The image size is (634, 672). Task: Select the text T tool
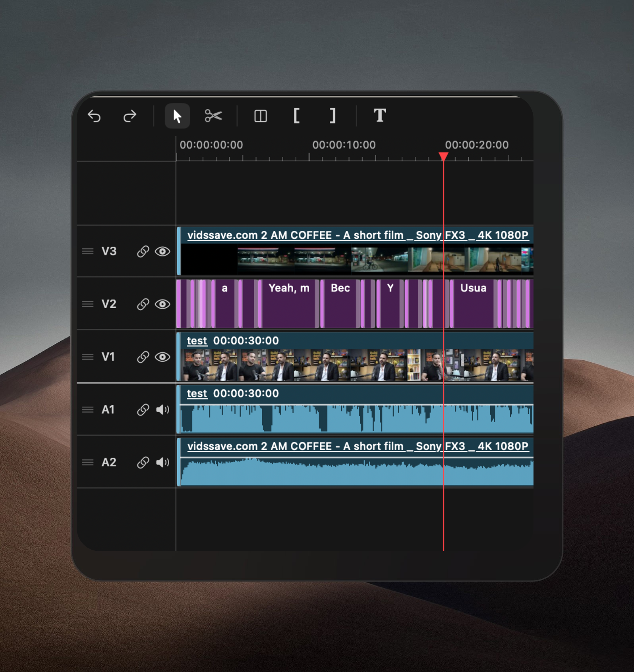click(x=380, y=116)
